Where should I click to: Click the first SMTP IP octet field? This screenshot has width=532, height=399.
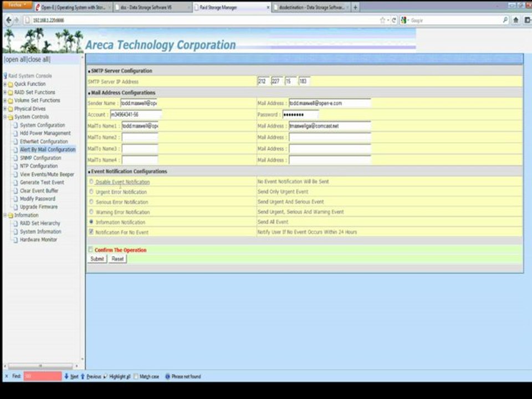[263, 81]
